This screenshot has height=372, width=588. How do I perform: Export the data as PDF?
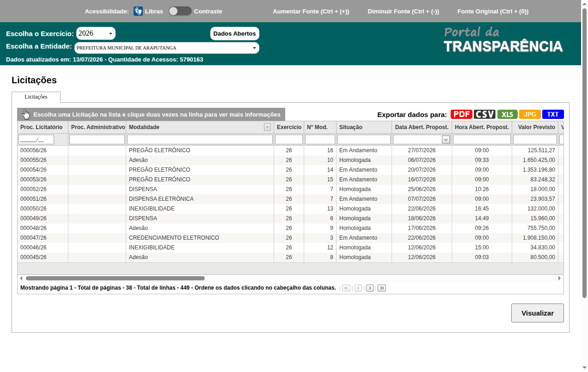pyautogui.click(x=461, y=114)
